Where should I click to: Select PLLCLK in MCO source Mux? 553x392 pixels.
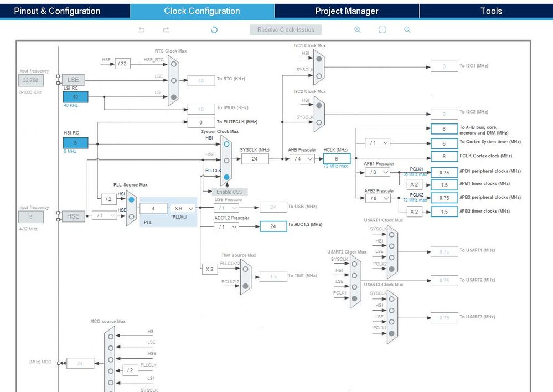pyautogui.click(x=111, y=371)
